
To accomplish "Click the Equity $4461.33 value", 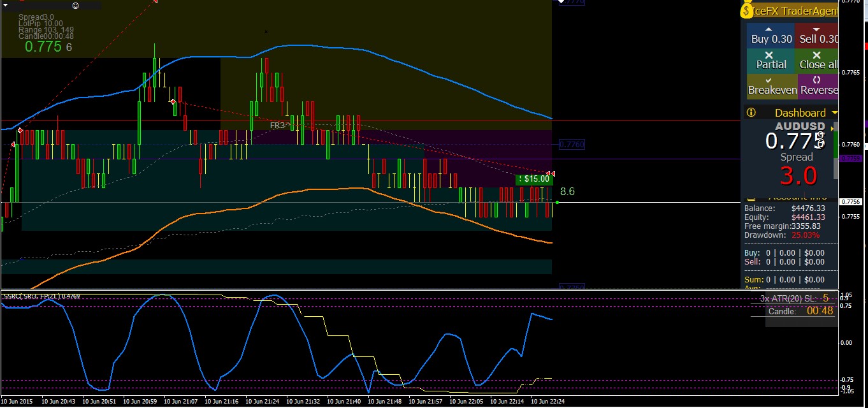I will click(808, 217).
